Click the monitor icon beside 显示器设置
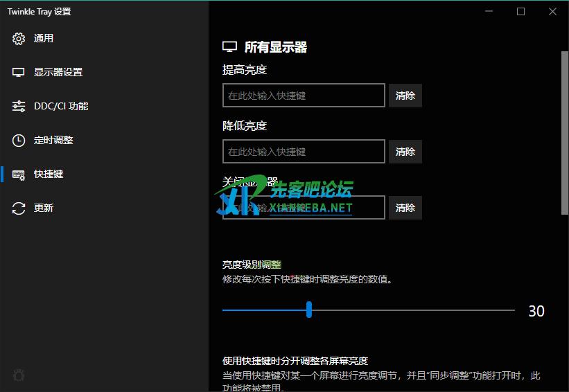 coord(19,73)
